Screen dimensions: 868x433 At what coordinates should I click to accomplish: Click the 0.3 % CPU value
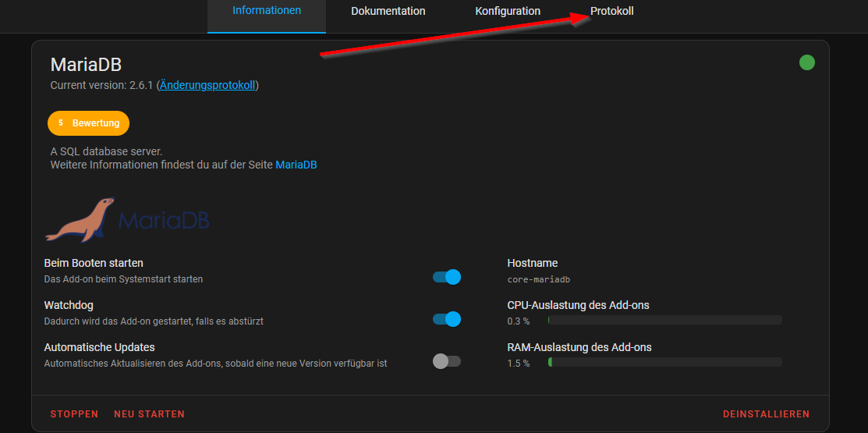[x=518, y=321]
